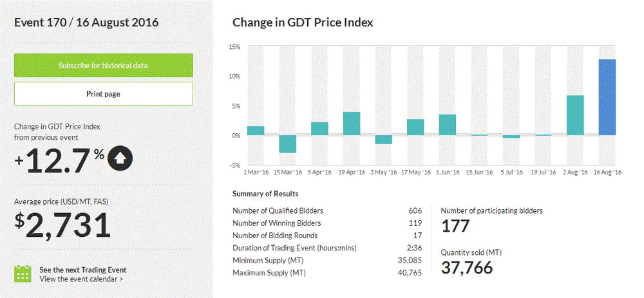Click the negative 3 May '16 bar

click(x=383, y=140)
